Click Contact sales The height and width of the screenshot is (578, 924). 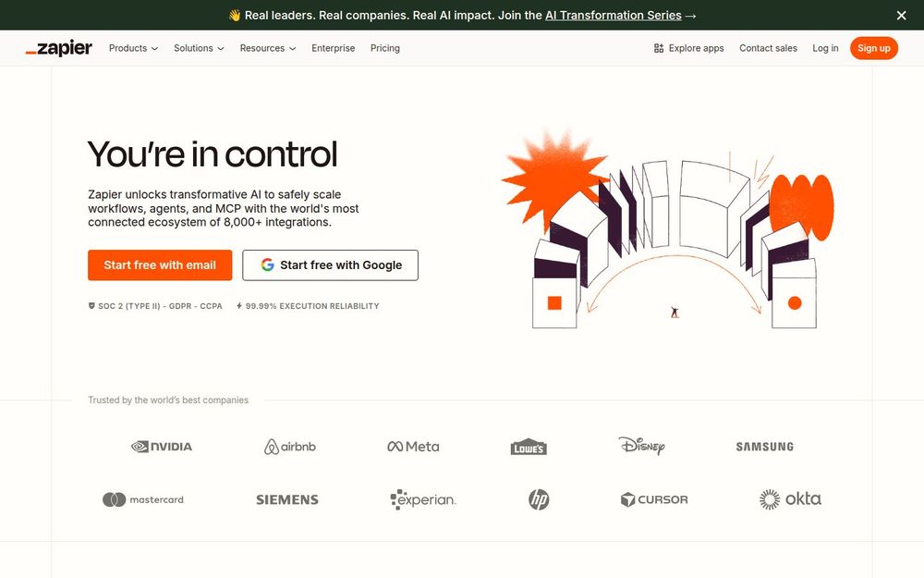(x=768, y=48)
